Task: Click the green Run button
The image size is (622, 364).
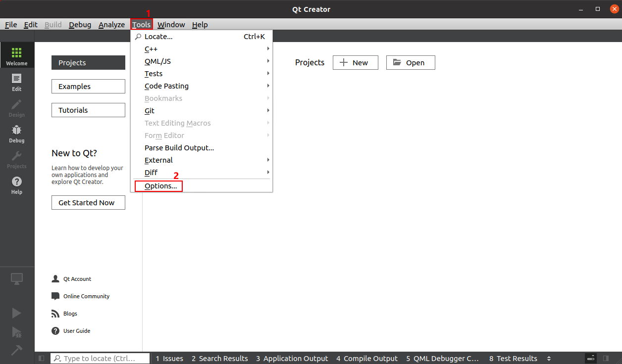Action: coord(17,313)
